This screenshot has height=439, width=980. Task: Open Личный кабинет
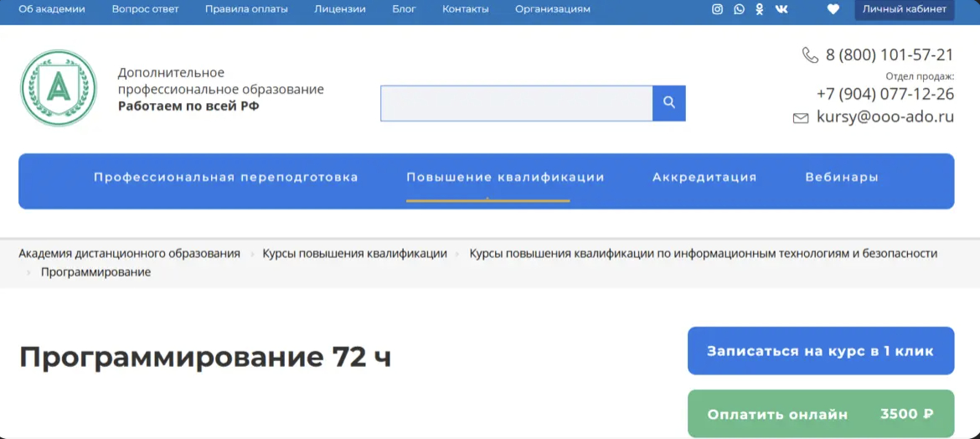coord(905,9)
